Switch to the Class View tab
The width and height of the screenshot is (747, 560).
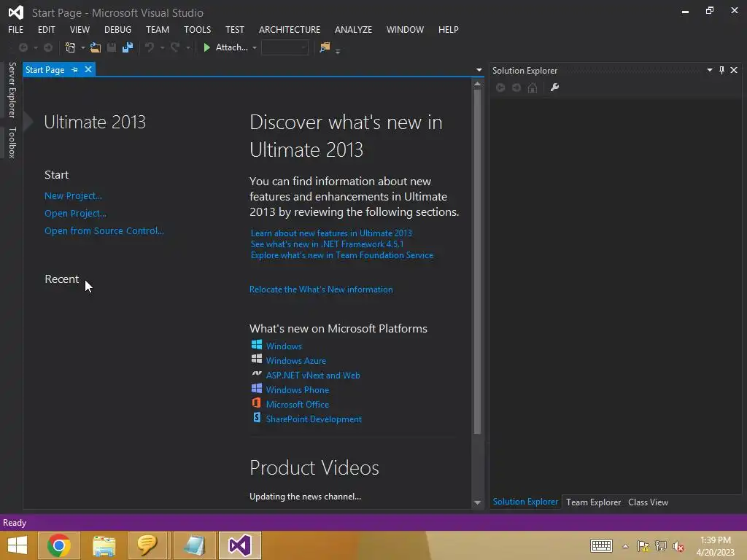[648, 502]
